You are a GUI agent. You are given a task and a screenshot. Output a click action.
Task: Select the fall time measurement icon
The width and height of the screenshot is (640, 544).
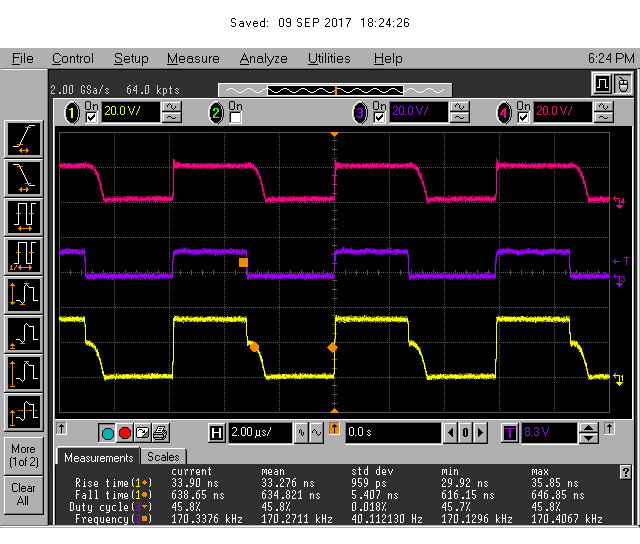point(24,176)
